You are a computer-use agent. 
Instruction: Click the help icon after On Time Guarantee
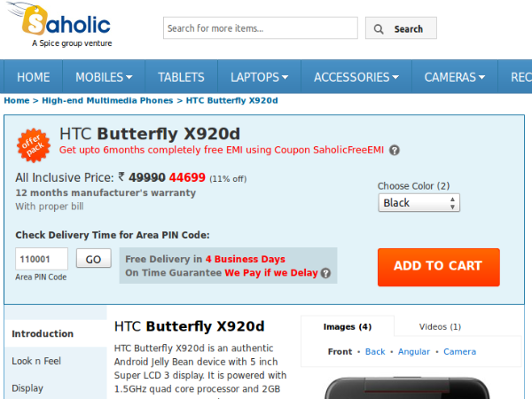tap(325, 273)
